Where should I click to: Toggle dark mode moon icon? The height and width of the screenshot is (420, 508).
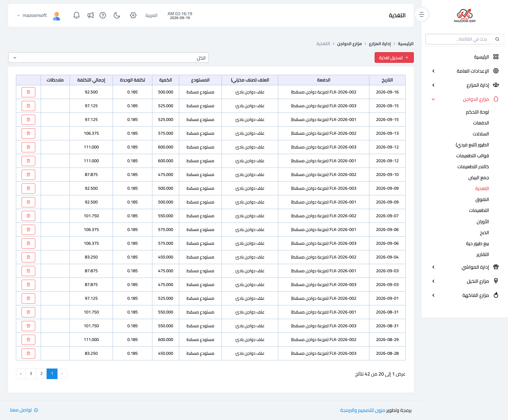click(117, 15)
